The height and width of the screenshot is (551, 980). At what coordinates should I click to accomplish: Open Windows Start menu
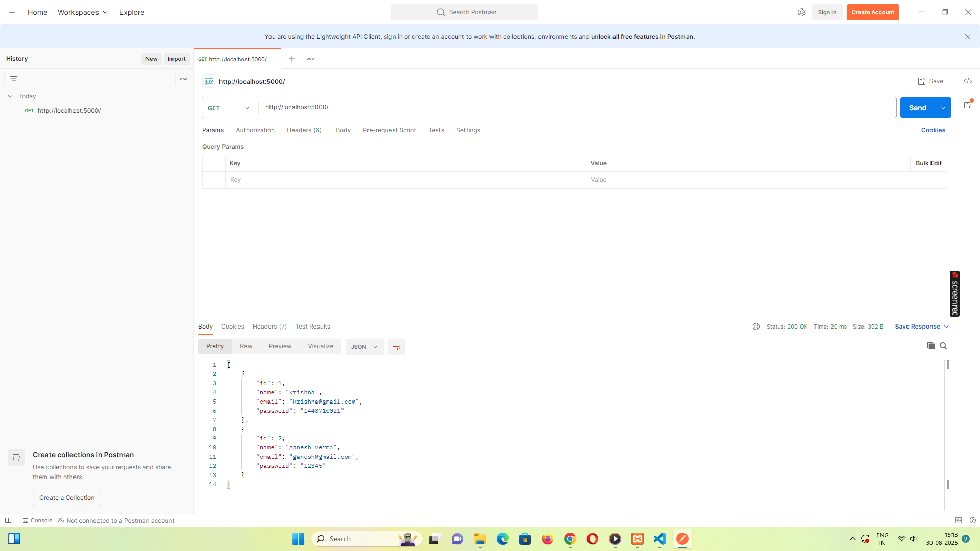tap(299, 539)
